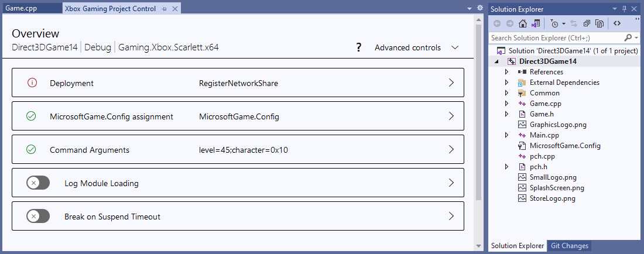
Task: Expand the Advanced controls chevron
Action: pyautogui.click(x=455, y=47)
